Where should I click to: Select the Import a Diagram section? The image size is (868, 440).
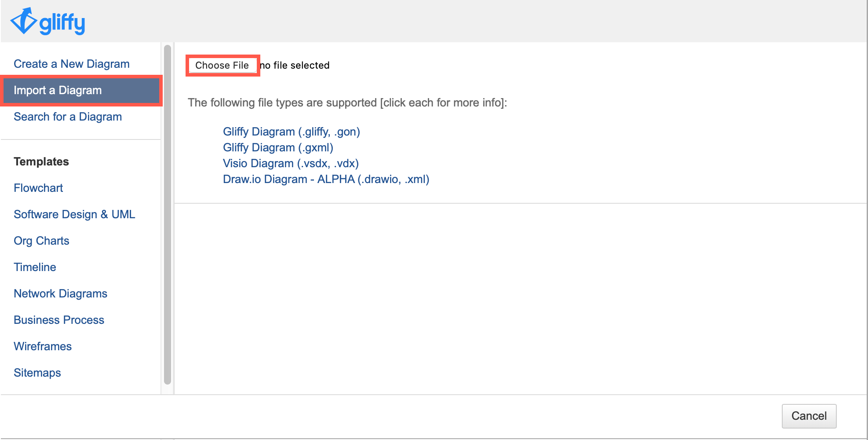point(58,90)
